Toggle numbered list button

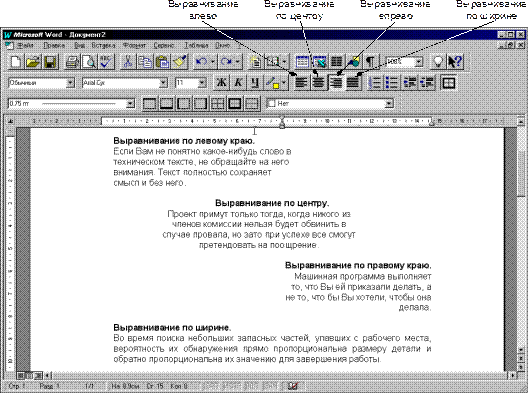(375, 83)
